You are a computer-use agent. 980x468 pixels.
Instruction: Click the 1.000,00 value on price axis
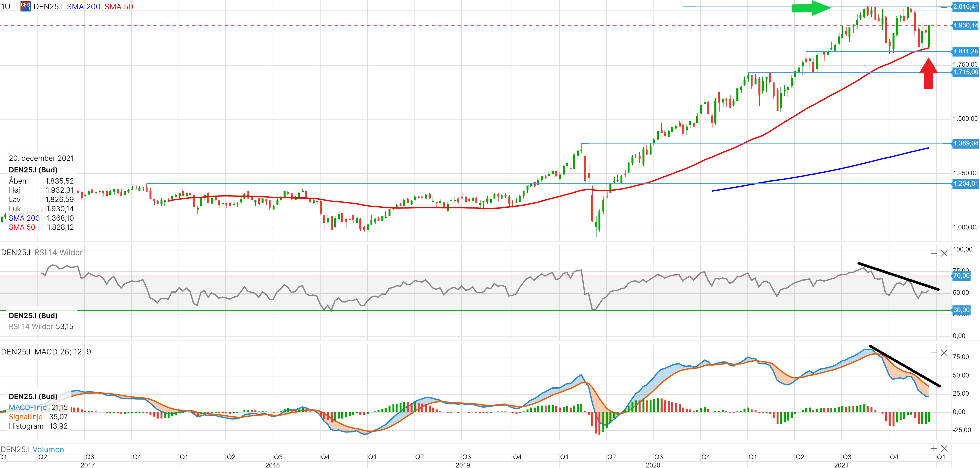click(x=965, y=227)
